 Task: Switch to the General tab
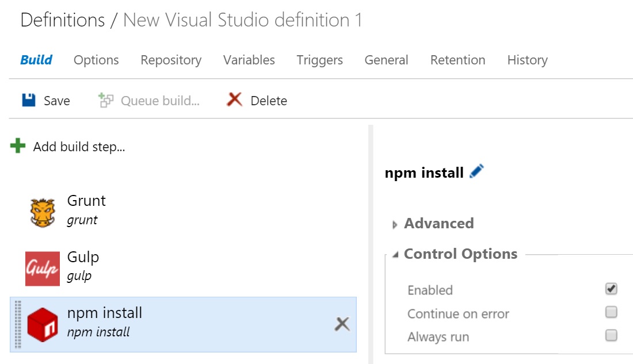[x=386, y=60]
